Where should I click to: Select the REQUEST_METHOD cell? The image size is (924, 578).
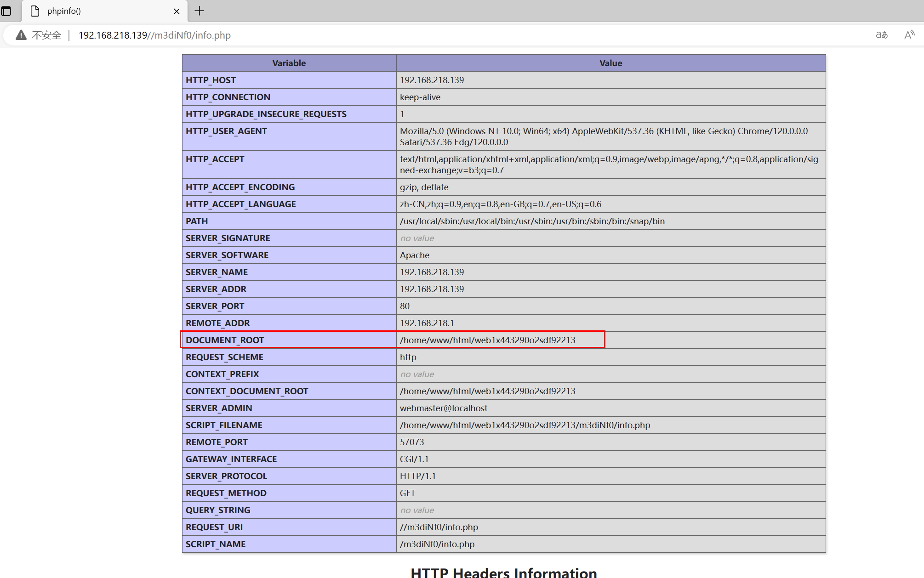pyautogui.click(x=289, y=493)
